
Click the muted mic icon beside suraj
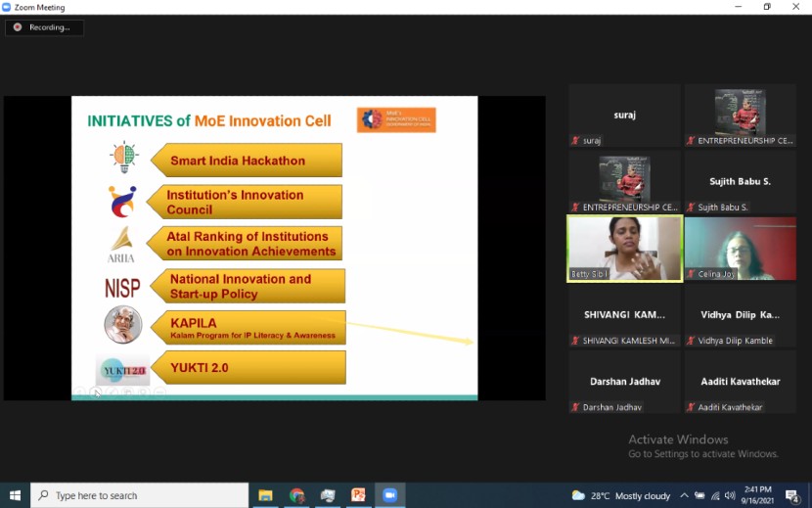pos(576,141)
